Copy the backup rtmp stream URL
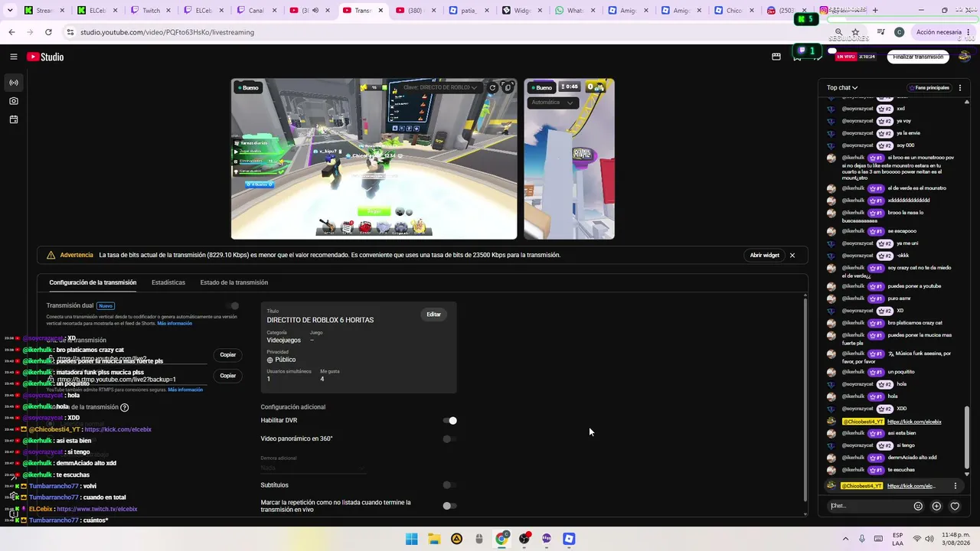Image resolution: width=980 pixels, height=551 pixels. pos(228,376)
